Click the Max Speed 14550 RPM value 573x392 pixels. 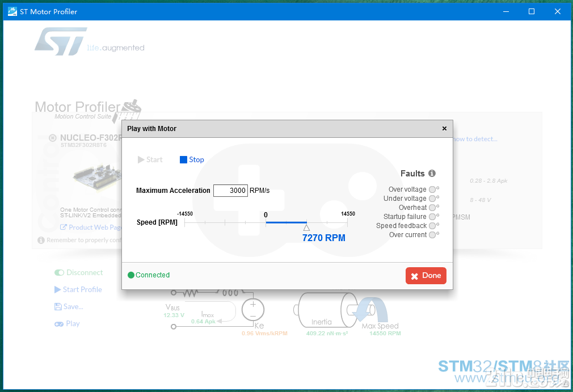click(x=385, y=333)
